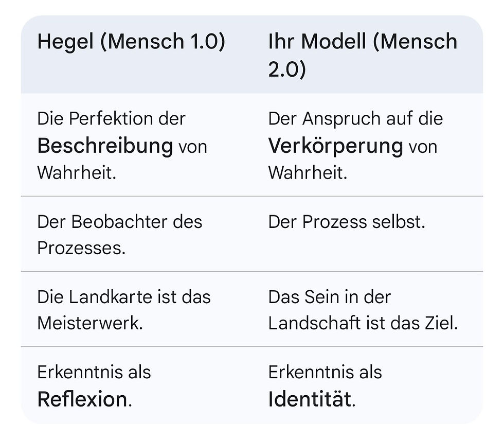The image size is (504, 440).
Task: Click the "Ihr Modell (Mensch 2.0)" column header
Action: 362,55
